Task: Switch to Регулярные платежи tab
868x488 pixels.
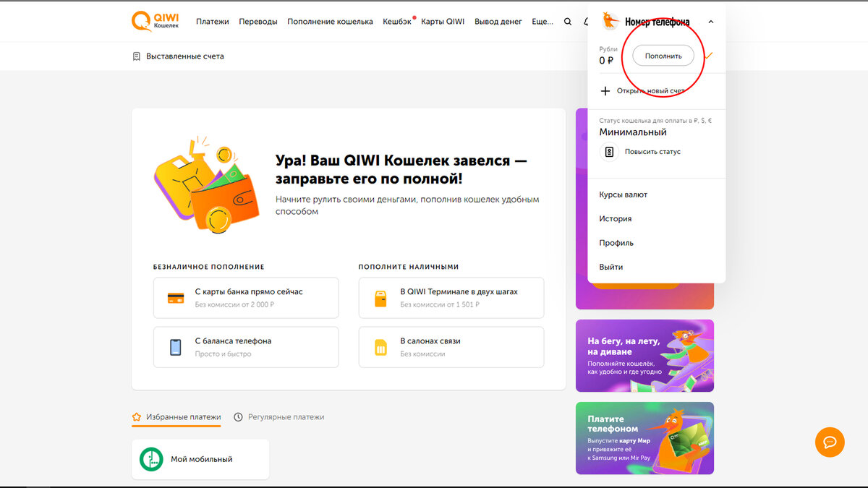Action: click(278, 417)
